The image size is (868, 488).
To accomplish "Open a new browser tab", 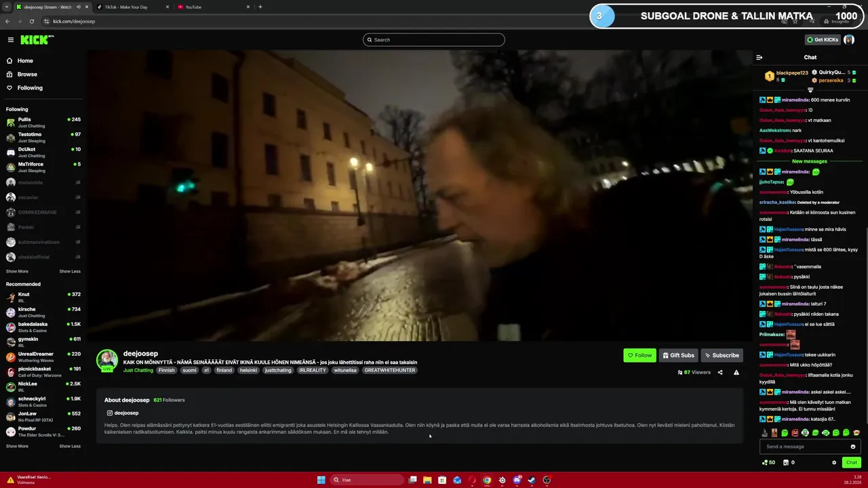I will [260, 7].
